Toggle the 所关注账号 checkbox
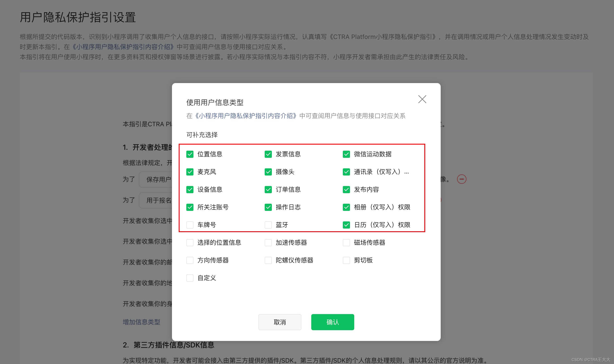 pyautogui.click(x=190, y=207)
